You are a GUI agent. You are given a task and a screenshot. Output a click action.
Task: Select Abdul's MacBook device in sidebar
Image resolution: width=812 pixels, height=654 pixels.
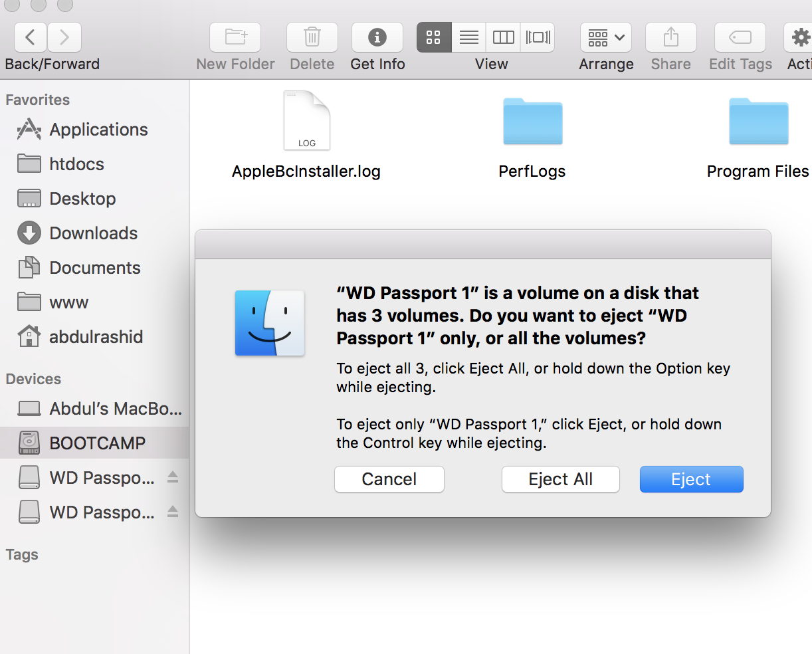coord(94,409)
